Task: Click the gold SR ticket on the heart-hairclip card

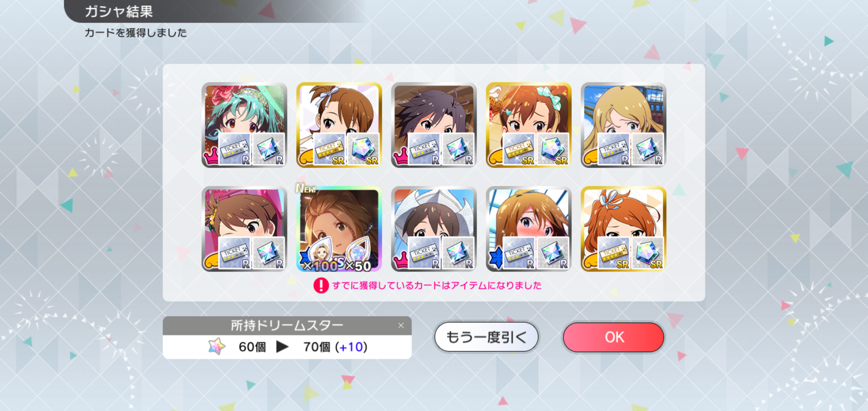Action: pyautogui.click(x=519, y=149)
